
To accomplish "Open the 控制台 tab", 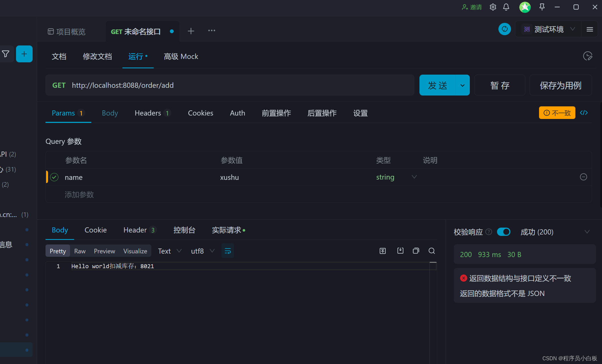I will point(184,230).
